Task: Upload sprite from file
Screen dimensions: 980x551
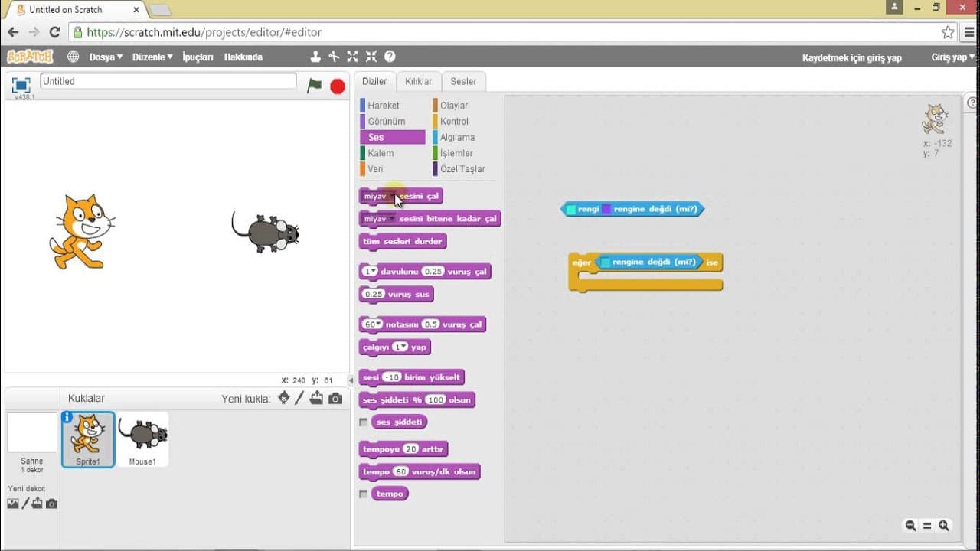Action: click(x=316, y=398)
